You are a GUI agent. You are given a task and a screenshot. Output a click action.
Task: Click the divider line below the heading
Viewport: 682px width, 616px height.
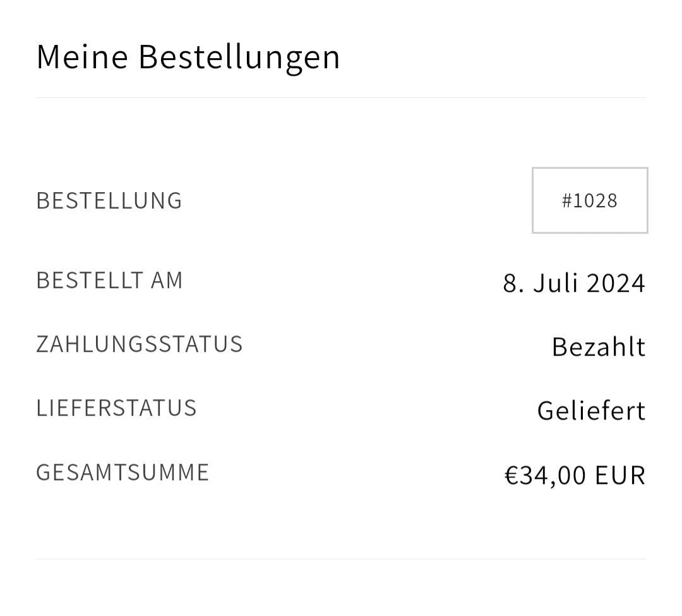(341, 98)
